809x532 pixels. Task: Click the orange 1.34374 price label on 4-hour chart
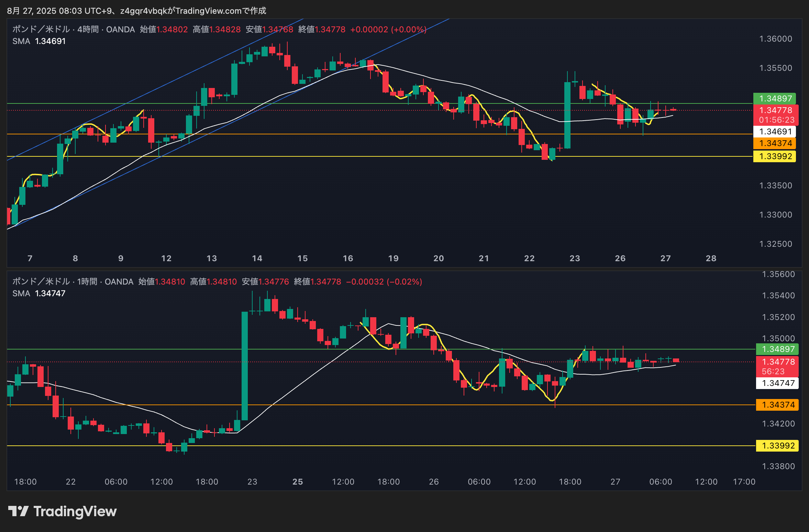pos(775,143)
